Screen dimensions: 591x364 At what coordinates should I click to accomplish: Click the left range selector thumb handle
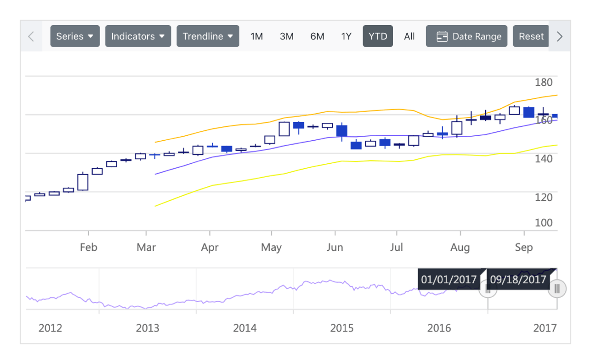[x=488, y=289]
